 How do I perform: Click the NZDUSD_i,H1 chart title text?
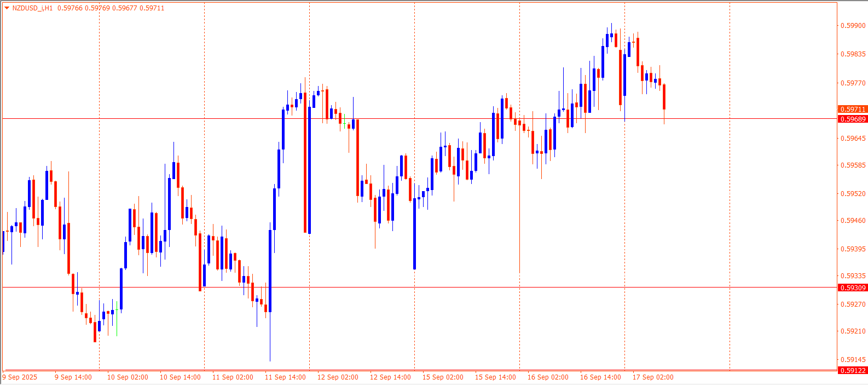tap(32, 8)
